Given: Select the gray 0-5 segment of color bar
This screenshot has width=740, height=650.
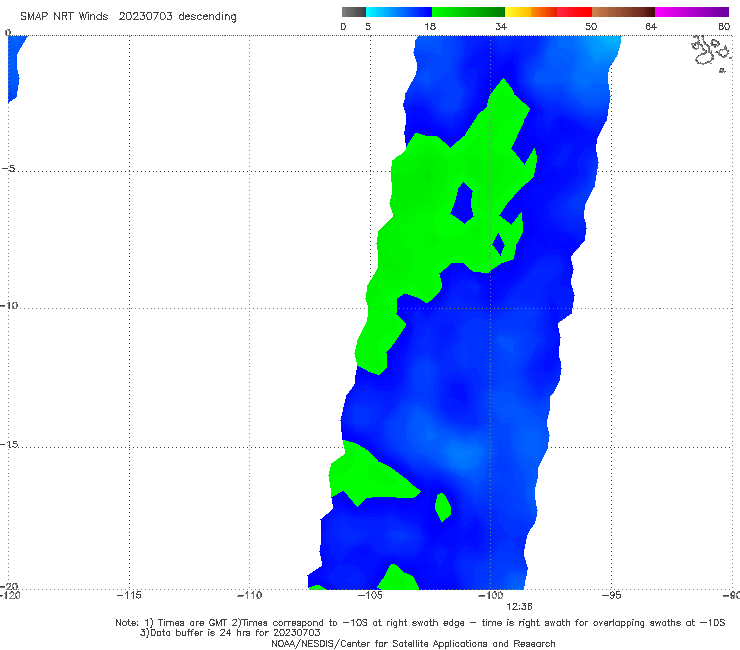Looking at the screenshot, I should pyautogui.click(x=353, y=12).
